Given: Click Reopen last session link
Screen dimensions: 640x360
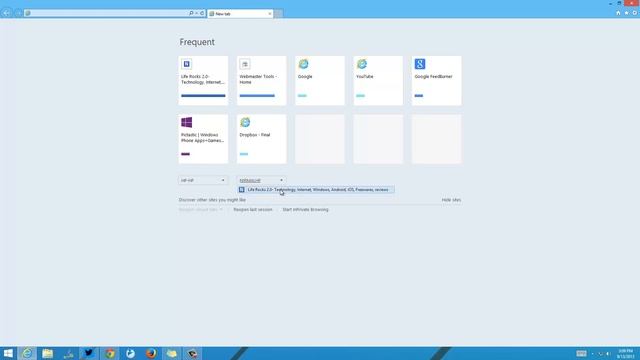Looking at the screenshot, I should point(253,210).
